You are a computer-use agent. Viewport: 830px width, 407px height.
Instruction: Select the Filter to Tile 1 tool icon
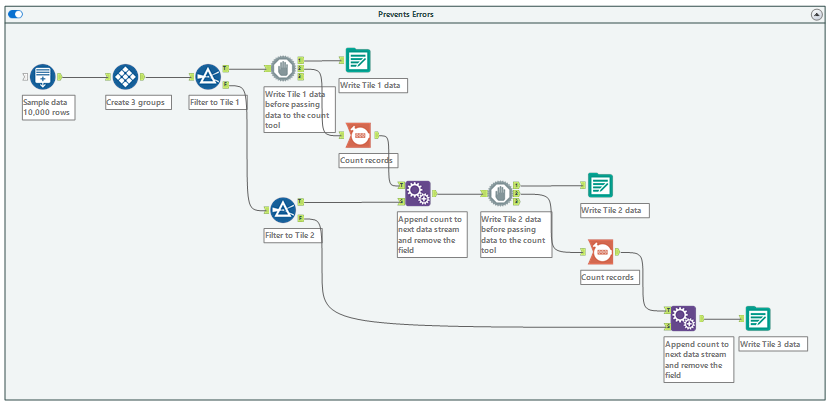[x=208, y=77]
